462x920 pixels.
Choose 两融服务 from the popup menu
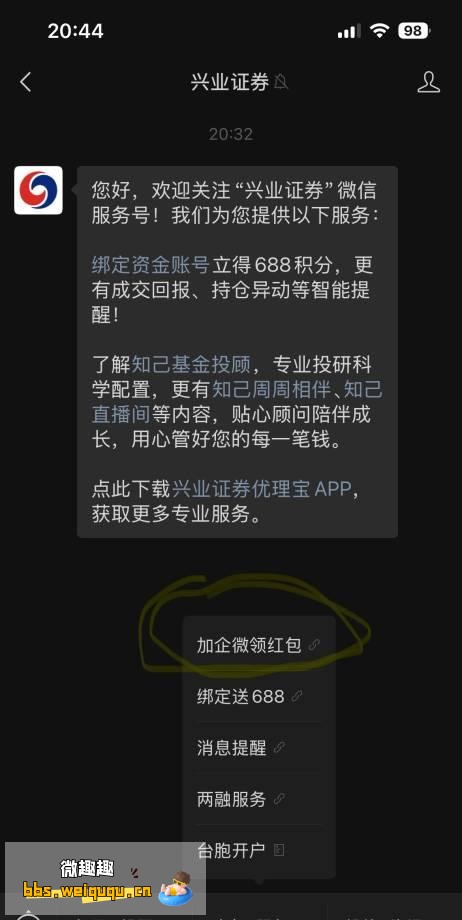(259, 799)
